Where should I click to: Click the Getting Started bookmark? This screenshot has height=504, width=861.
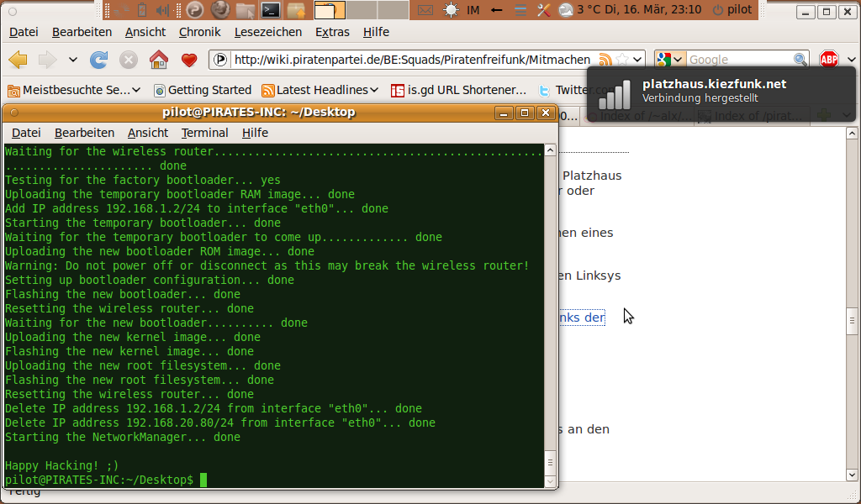click(x=202, y=90)
